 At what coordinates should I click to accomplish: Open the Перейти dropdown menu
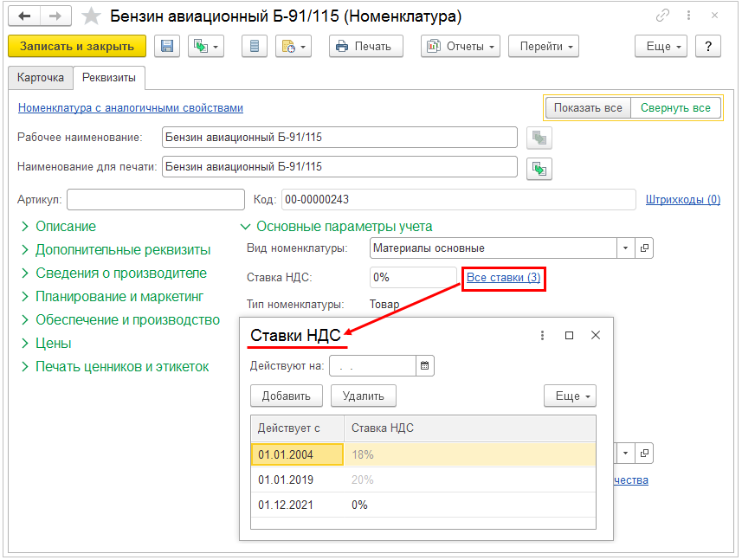pyautogui.click(x=544, y=47)
